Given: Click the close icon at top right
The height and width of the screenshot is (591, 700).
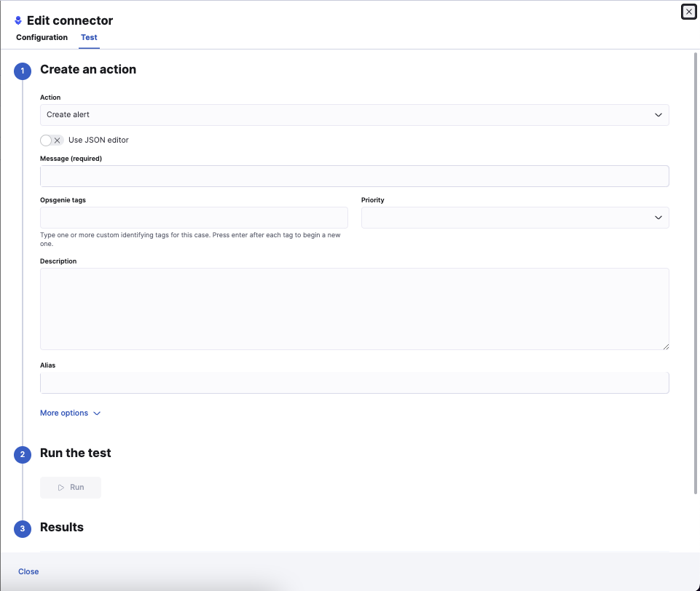Looking at the screenshot, I should pyautogui.click(x=688, y=12).
